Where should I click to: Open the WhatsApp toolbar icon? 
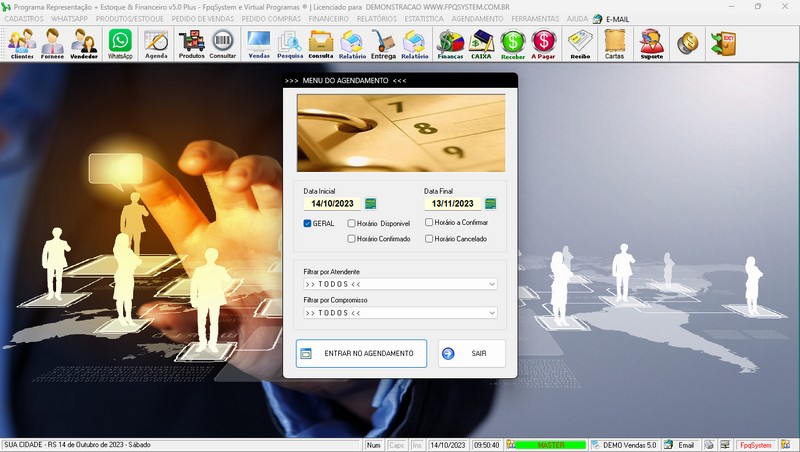click(x=120, y=43)
